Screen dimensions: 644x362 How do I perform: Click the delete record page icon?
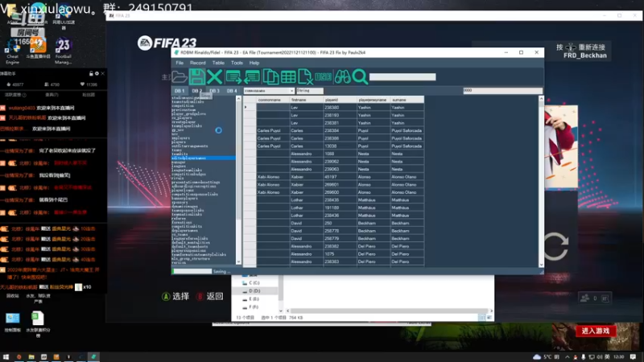305,76
